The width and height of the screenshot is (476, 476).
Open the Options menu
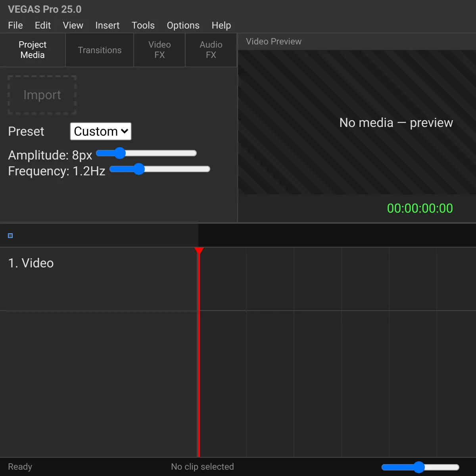(183, 25)
